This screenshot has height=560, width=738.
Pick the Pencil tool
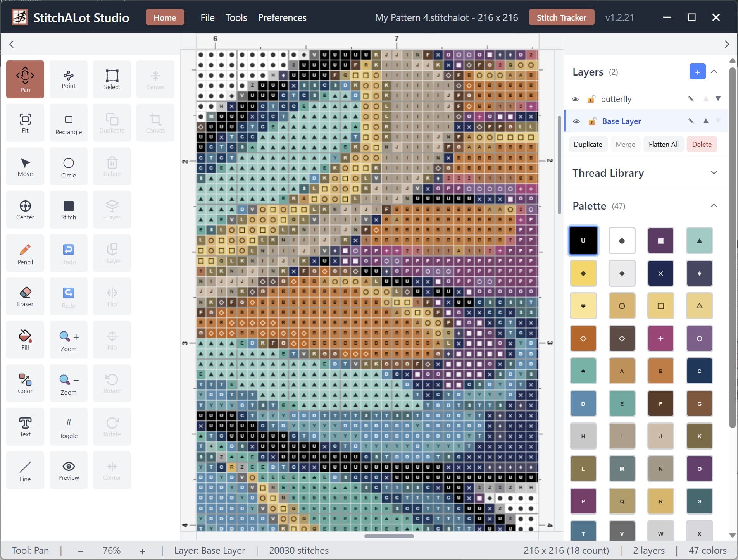click(x=25, y=253)
